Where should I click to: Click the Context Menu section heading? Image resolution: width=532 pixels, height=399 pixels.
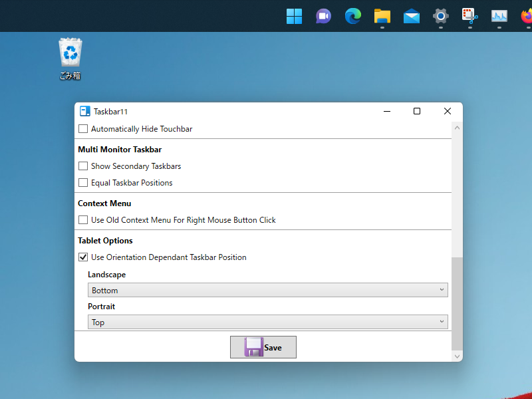[x=104, y=203]
